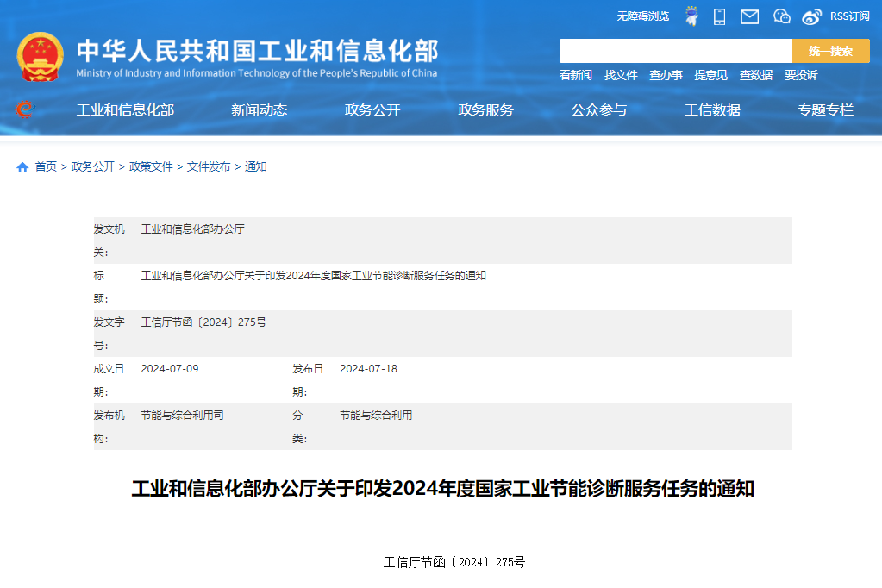The width and height of the screenshot is (882, 588).
Task: Click the national emblem logo
Action: 40,57
